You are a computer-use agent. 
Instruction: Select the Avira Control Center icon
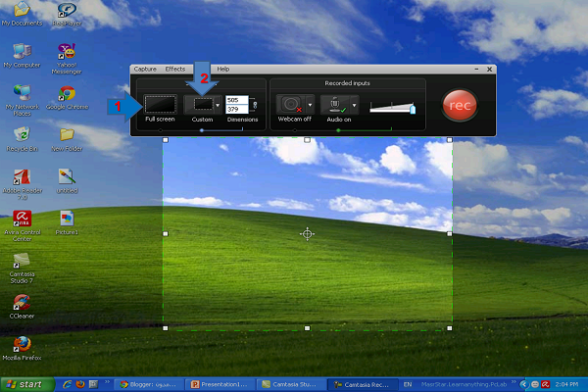pyautogui.click(x=23, y=226)
